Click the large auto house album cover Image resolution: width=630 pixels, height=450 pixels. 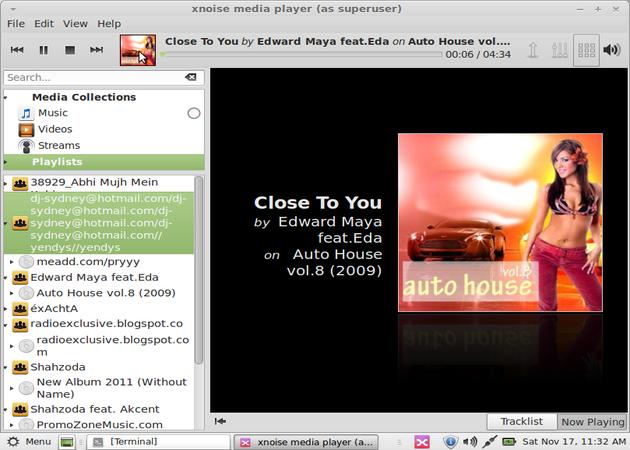tap(500, 223)
